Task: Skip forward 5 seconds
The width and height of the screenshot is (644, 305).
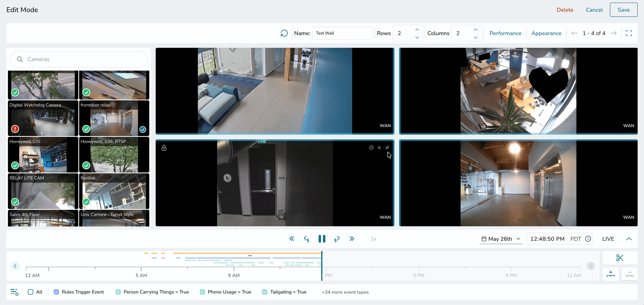Action: [x=337, y=239]
